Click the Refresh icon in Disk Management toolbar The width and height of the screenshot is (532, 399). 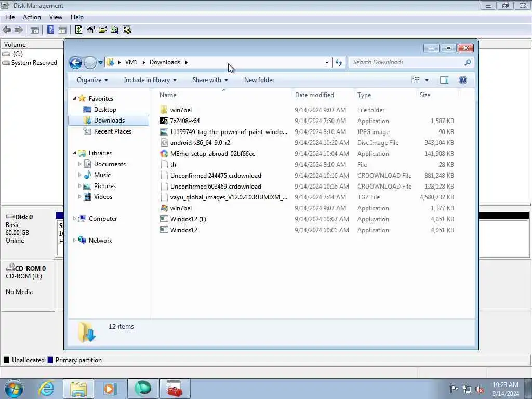79,30
